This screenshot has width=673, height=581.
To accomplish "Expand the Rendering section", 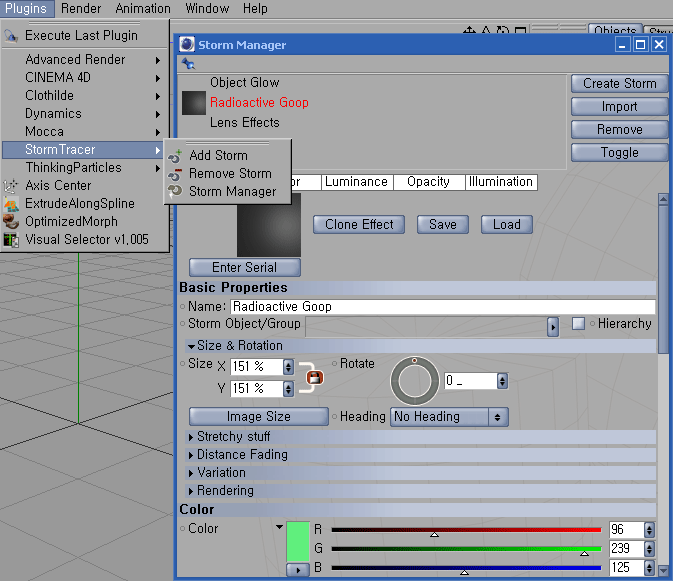I will (x=191, y=491).
